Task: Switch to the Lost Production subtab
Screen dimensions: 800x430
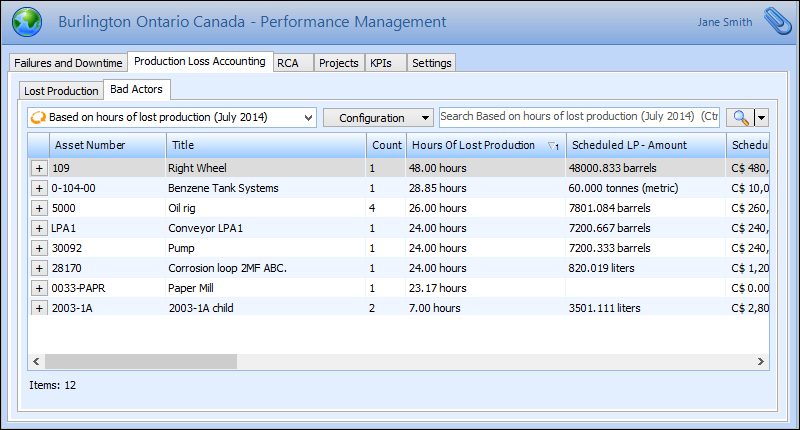Action: pos(61,91)
